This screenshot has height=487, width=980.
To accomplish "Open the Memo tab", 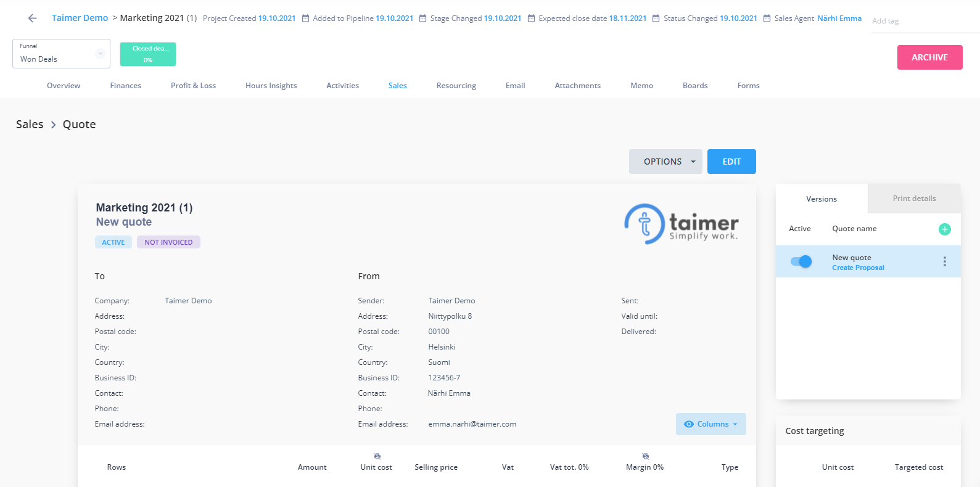I will pos(641,86).
